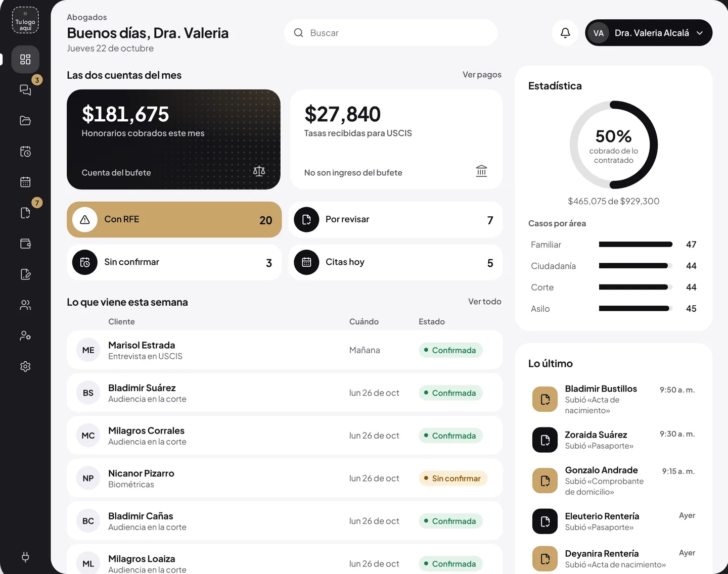Open the edit-document forms icon in sidebar
Image resolution: width=728 pixels, height=574 pixels.
(x=25, y=274)
